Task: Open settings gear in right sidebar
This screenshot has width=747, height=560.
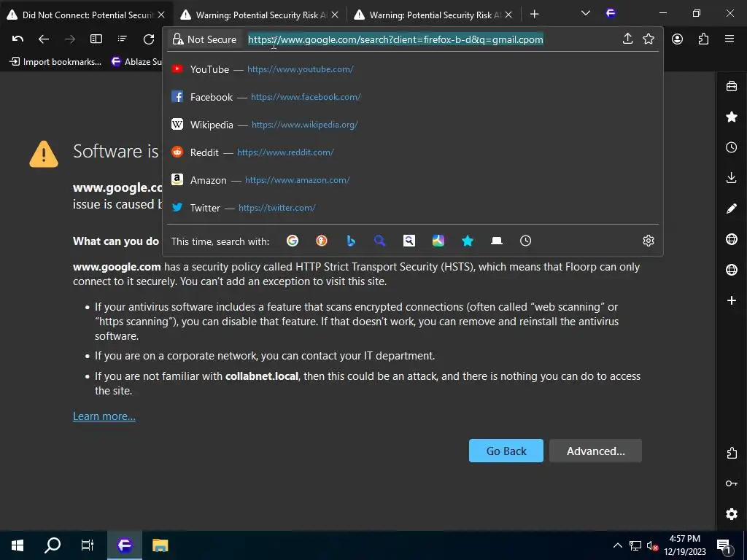Action: click(731, 514)
